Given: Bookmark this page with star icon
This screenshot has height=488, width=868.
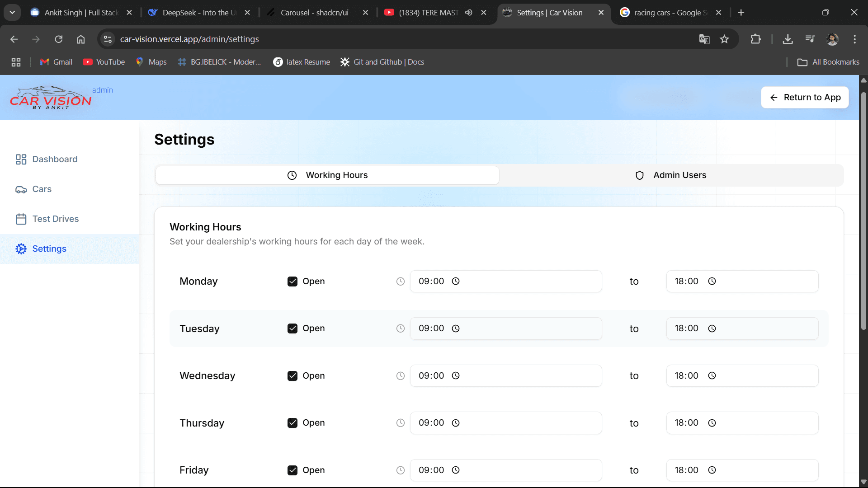Looking at the screenshot, I should point(724,39).
